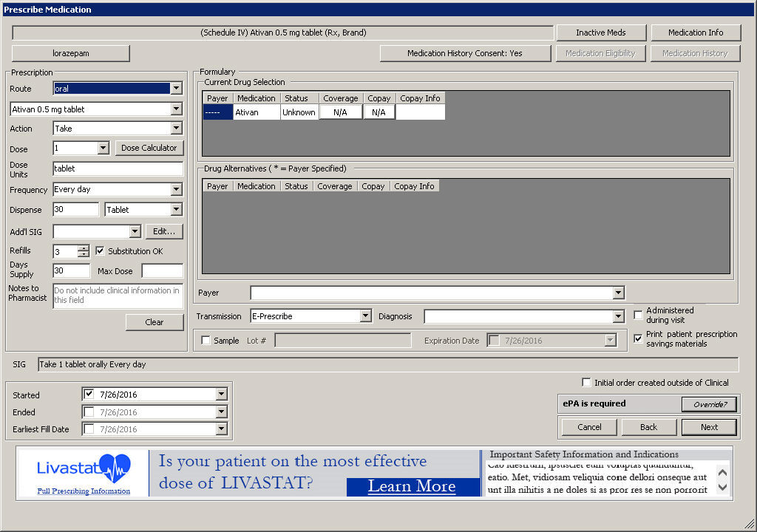Click the Refills number field
This screenshot has height=532, width=757.
click(65, 251)
